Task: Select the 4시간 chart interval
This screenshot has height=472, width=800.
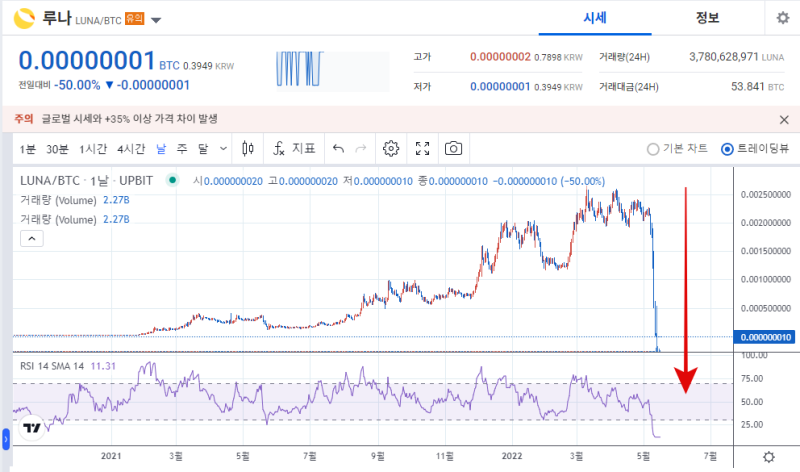Action: [131, 149]
